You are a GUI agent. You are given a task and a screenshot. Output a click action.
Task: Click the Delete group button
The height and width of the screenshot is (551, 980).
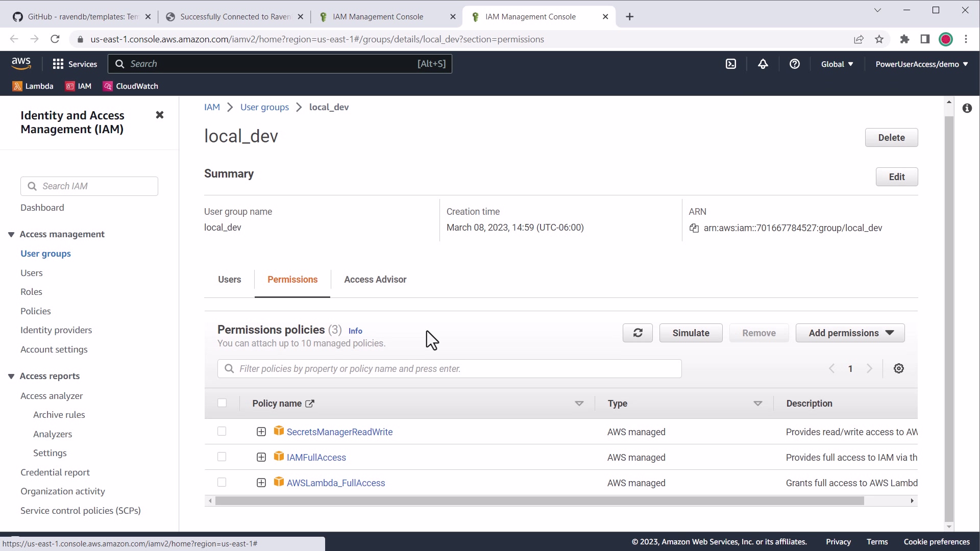coord(891,138)
